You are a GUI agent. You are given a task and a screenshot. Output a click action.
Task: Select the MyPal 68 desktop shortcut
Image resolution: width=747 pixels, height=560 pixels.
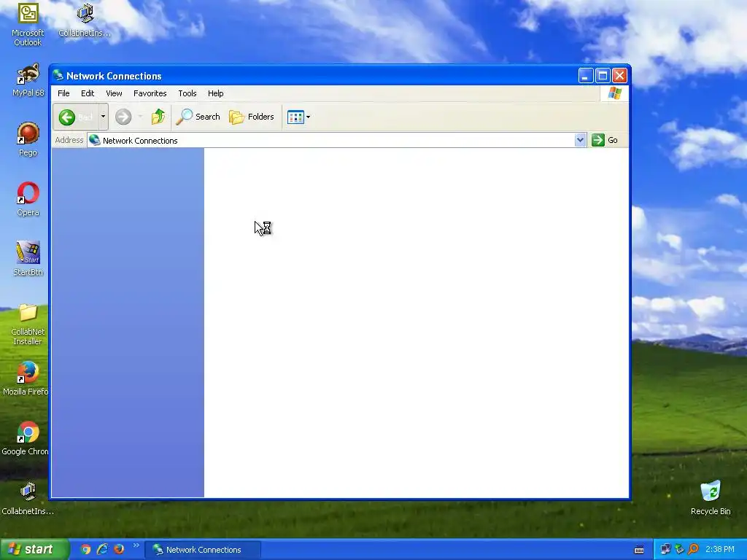coord(28,80)
